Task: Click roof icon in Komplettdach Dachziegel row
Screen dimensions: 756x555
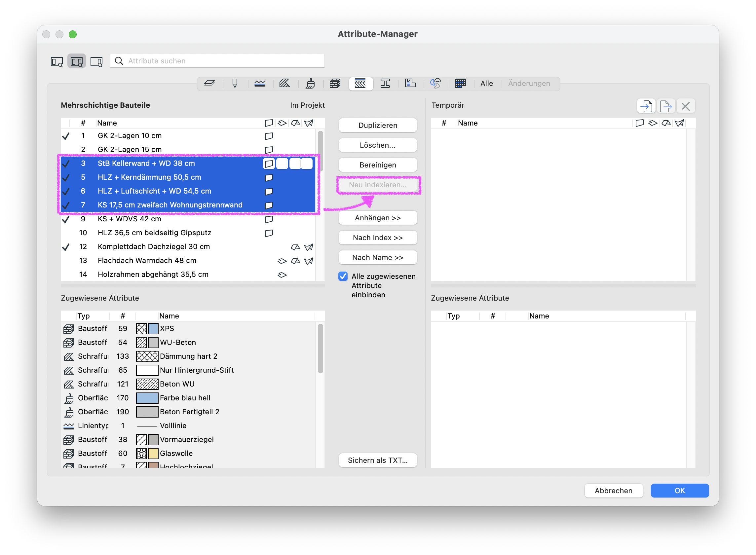Action: coord(295,247)
